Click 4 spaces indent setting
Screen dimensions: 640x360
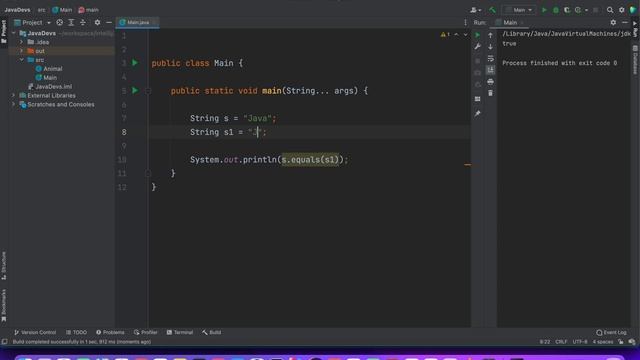603,342
